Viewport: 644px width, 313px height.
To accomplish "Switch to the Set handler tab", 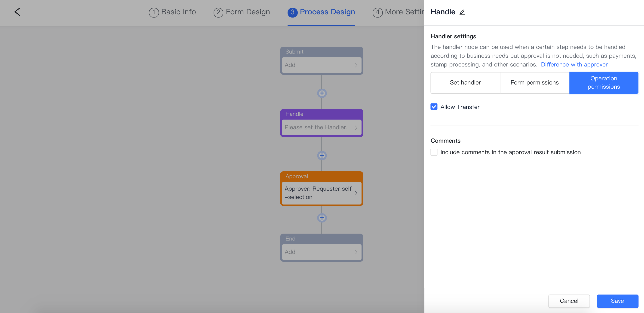I will 465,83.
